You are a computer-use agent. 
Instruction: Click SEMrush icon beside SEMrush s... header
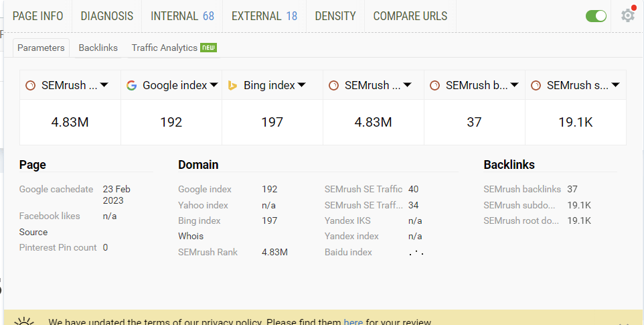coord(536,86)
